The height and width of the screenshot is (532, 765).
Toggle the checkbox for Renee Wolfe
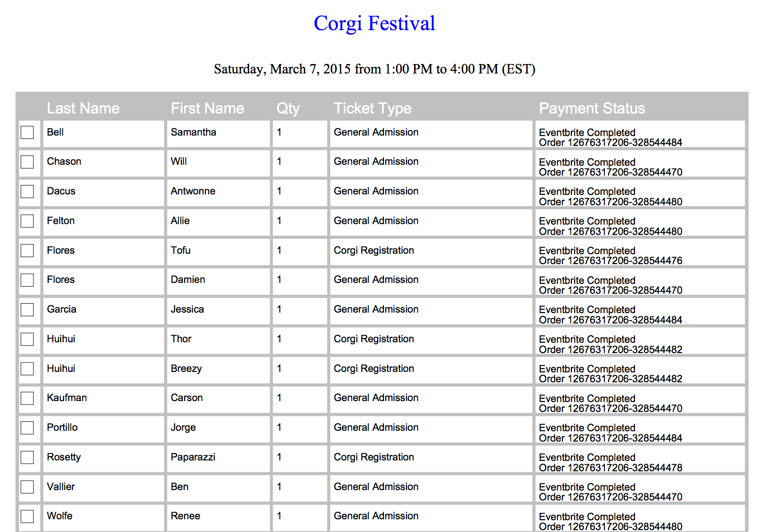point(27,516)
